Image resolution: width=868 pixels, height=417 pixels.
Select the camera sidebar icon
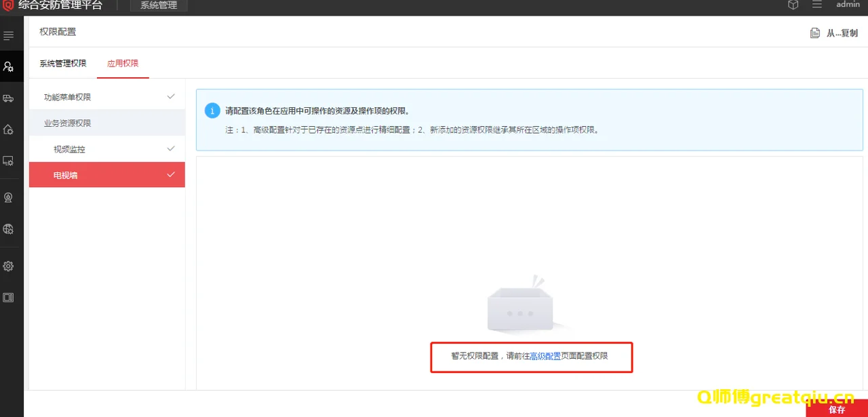click(x=9, y=197)
